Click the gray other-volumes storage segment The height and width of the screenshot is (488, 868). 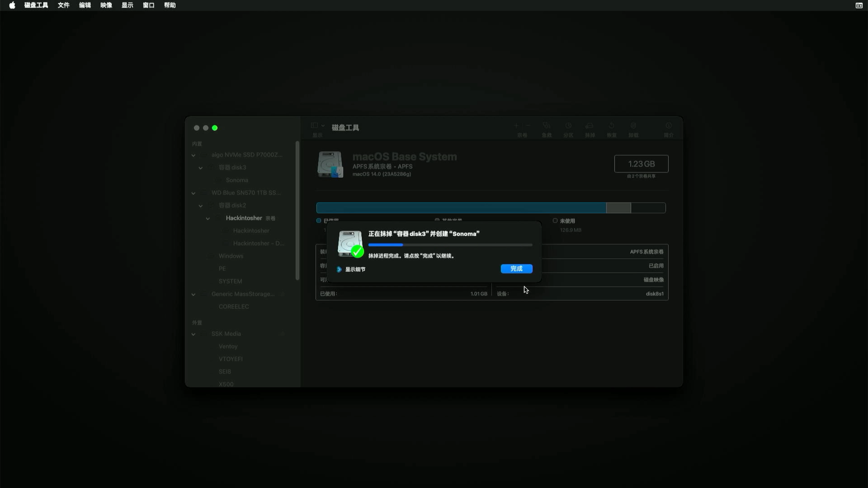[x=618, y=208]
